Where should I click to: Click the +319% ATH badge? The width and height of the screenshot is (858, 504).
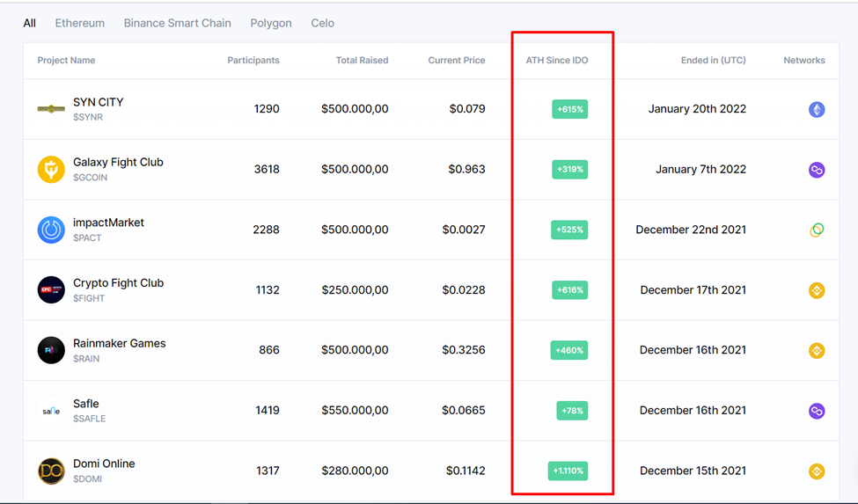[569, 170]
